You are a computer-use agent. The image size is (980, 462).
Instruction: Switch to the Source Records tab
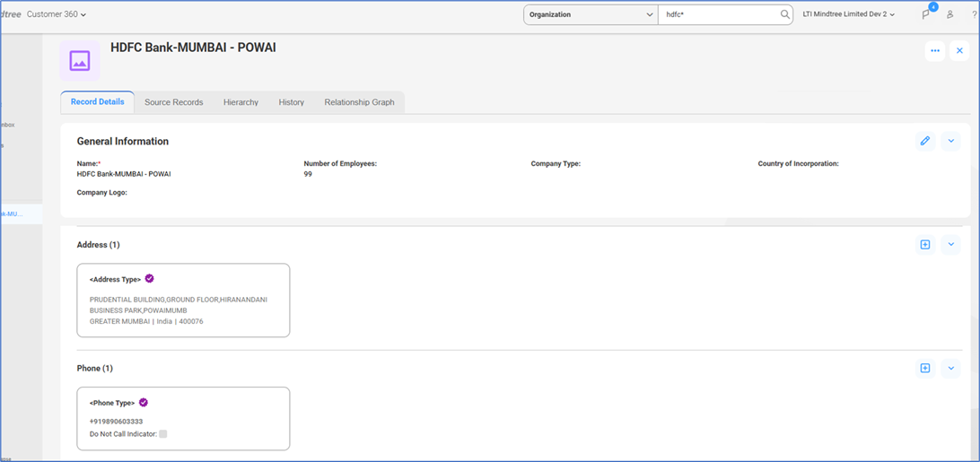[173, 102]
